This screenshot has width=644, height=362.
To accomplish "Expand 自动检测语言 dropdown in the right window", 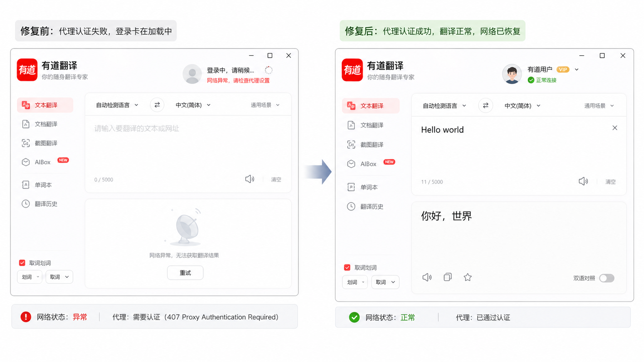I will [x=444, y=106].
